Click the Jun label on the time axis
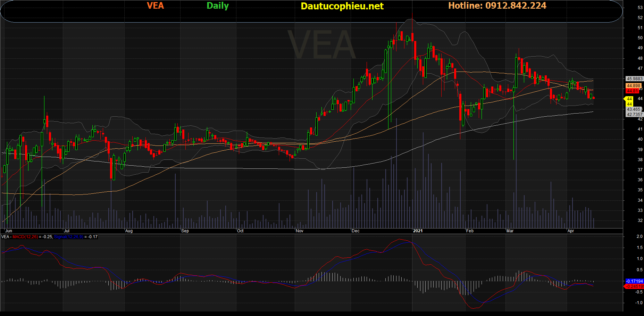Screen dimensions: 644x316 (9, 231)
